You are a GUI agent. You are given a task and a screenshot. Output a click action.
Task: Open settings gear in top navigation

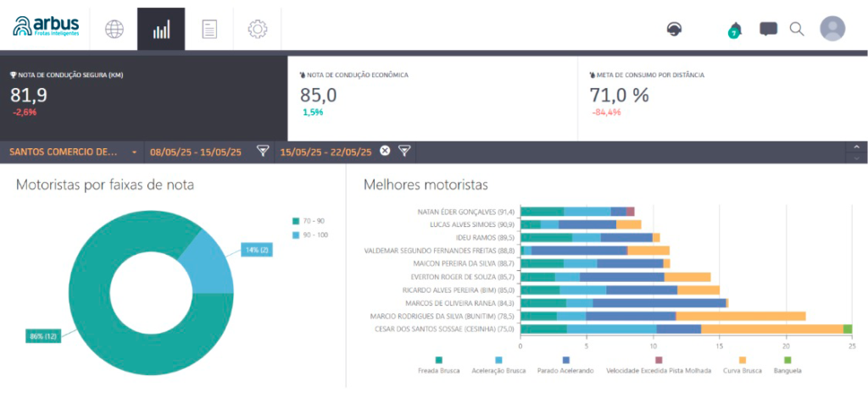[257, 29]
